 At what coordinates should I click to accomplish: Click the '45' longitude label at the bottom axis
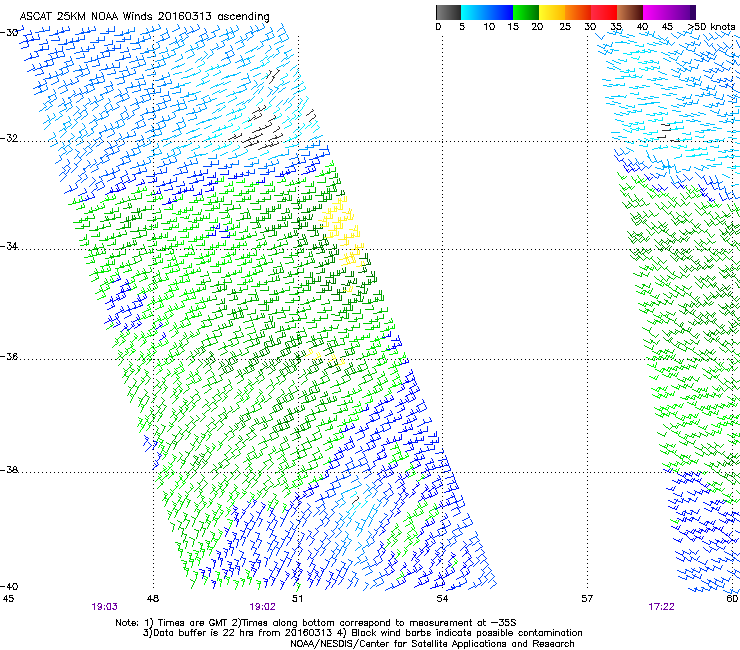[x=8, y=599]
